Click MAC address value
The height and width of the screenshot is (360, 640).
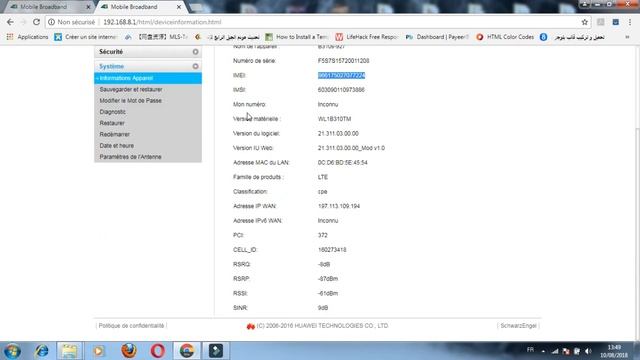coord(342,162)
